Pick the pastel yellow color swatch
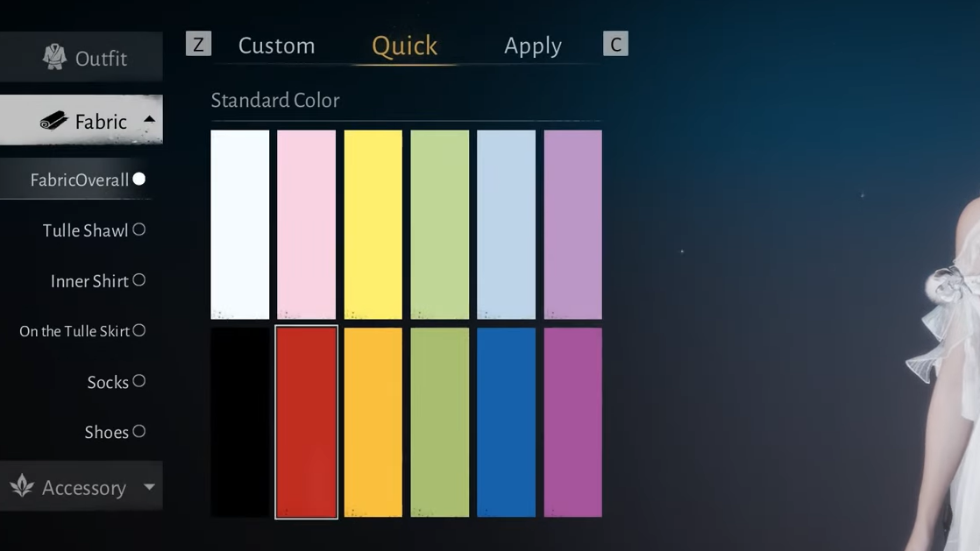Viewport: 980px width, 551px height. click(373, 224)
